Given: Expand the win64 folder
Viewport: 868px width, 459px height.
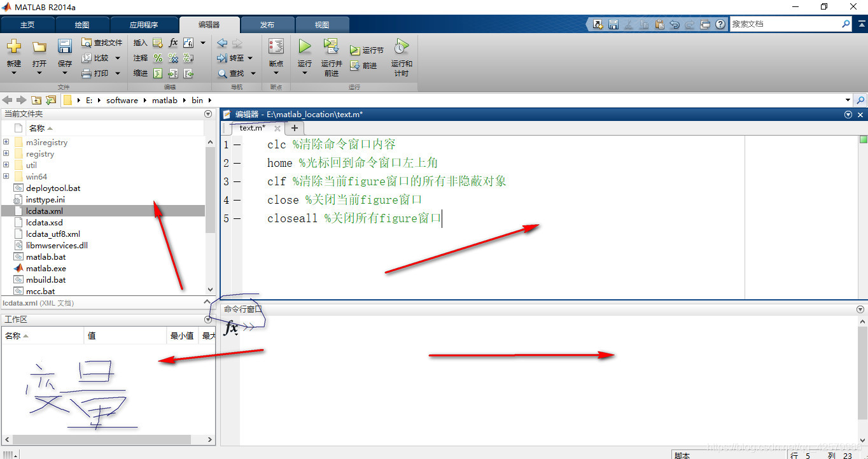Looking at the screenshot, I should pos(6,177).
